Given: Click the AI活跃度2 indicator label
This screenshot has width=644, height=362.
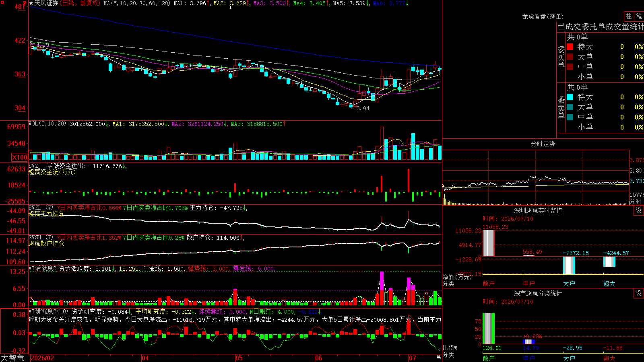Looking at the screenshot, I should pos(43,269).
